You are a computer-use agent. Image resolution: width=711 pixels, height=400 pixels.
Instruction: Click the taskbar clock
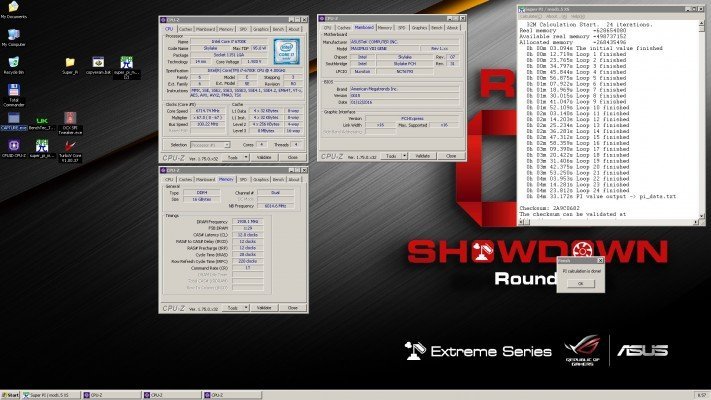701,395
